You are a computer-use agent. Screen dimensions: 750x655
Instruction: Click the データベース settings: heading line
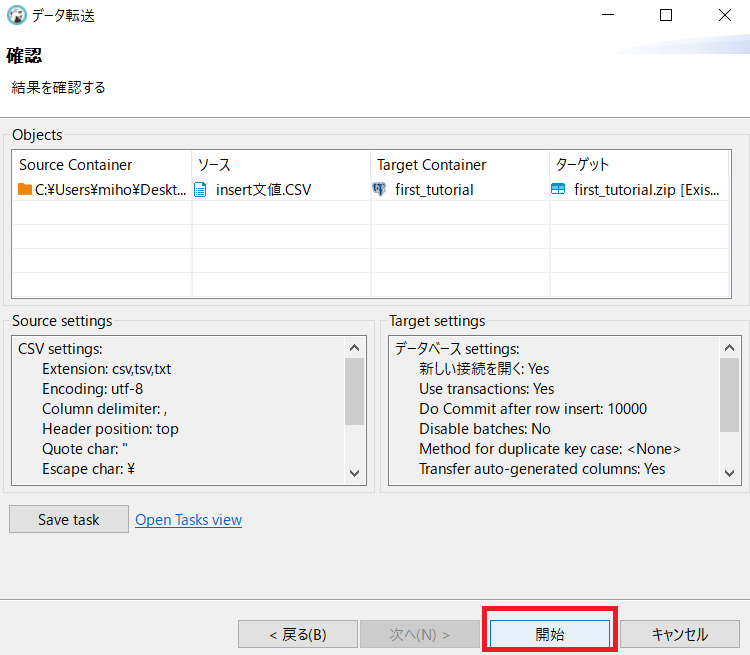coord(457,349)
